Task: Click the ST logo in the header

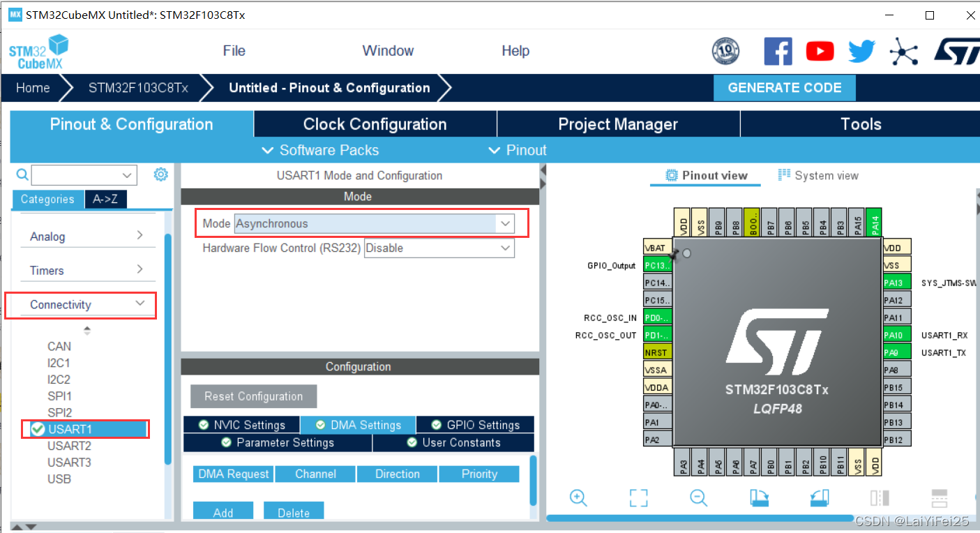Action: [956, 51]
